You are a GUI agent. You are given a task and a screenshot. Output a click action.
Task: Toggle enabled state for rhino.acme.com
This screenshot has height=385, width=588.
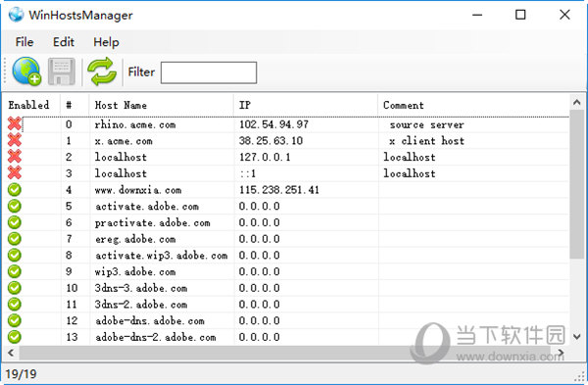[15, 123]
